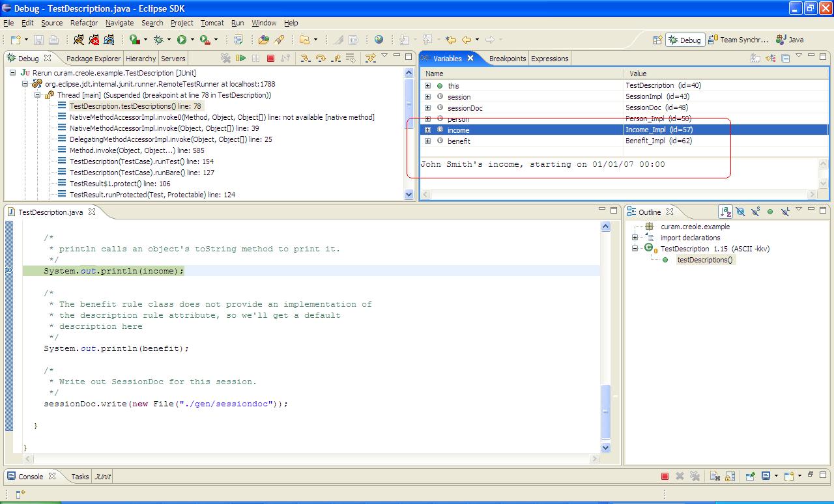Toggle Hide Static Members in Outline
The height and width of the screenshot is (504, 834).
coord(755,212)
